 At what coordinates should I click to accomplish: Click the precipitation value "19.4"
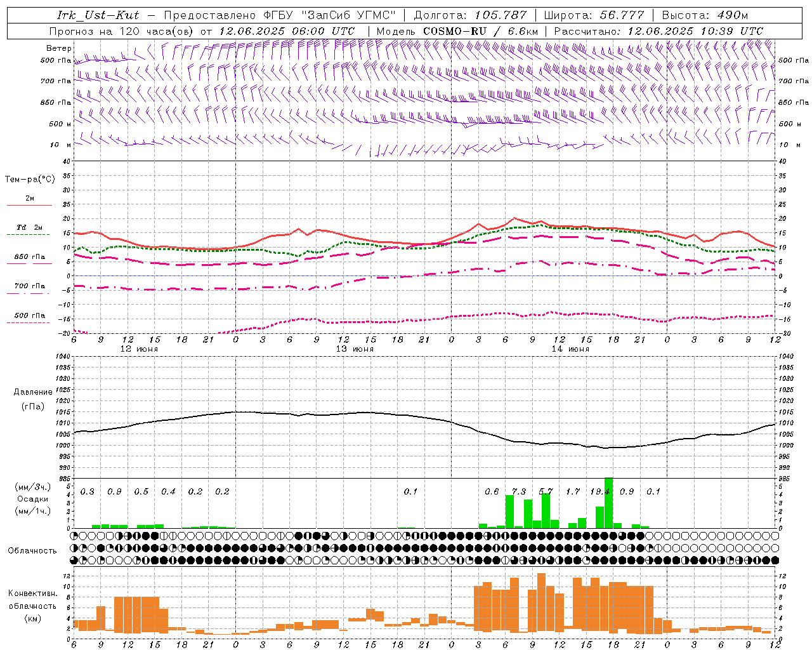click(599, 492)
